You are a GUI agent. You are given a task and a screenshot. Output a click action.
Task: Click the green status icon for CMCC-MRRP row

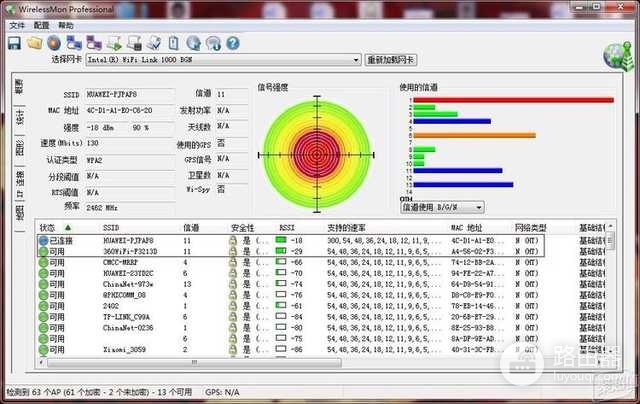point(43,262)
